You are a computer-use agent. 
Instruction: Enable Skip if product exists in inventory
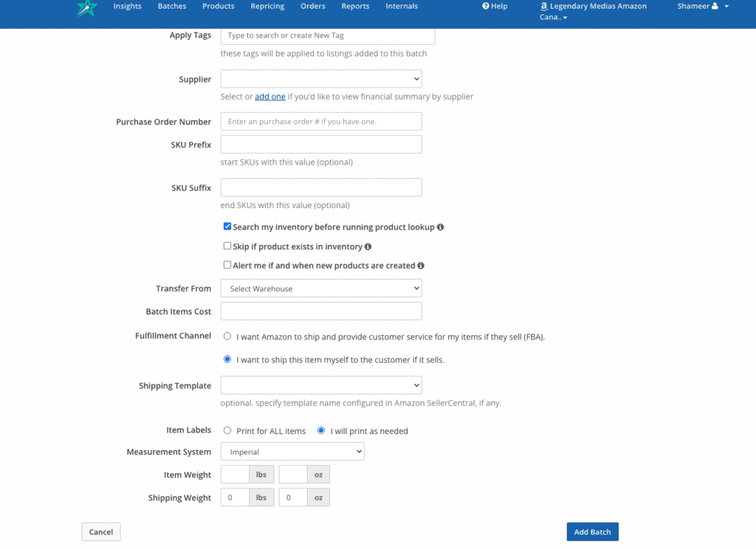point(227,246)
